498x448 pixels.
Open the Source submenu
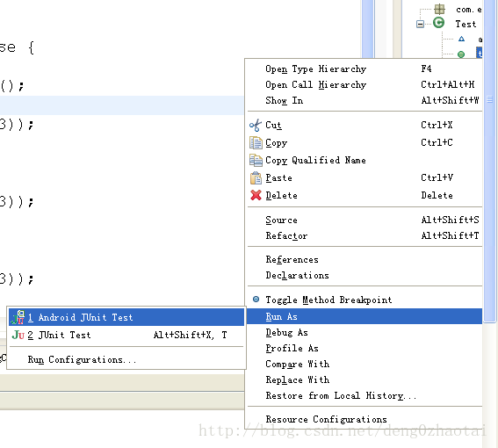pos(364,220)
